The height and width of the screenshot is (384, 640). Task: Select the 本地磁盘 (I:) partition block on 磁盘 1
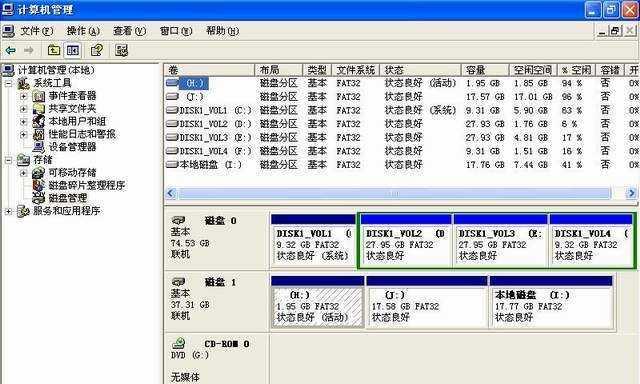551,302
